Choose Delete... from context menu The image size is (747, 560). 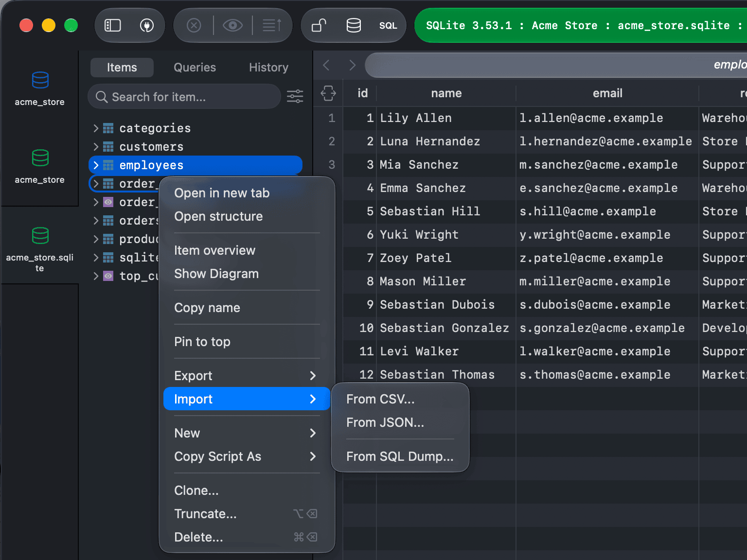coord(247,537)
